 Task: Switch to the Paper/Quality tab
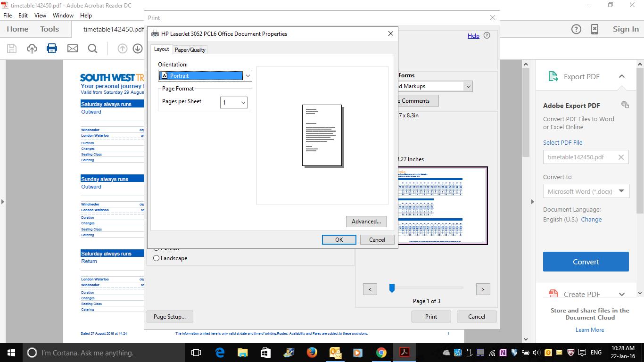pos(190,50)
